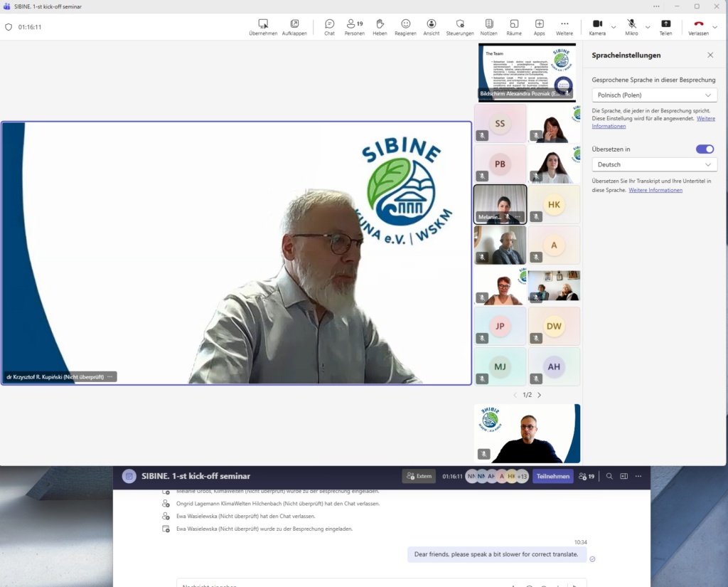Open the Deutsch translation language dropdown
Screen dimensions: 728x587
point(654,164)
